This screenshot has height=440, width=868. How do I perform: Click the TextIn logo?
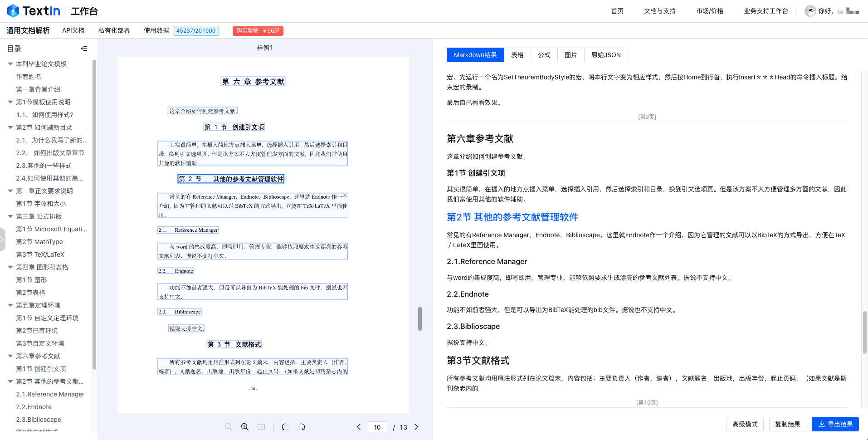(x=34, y=11)
